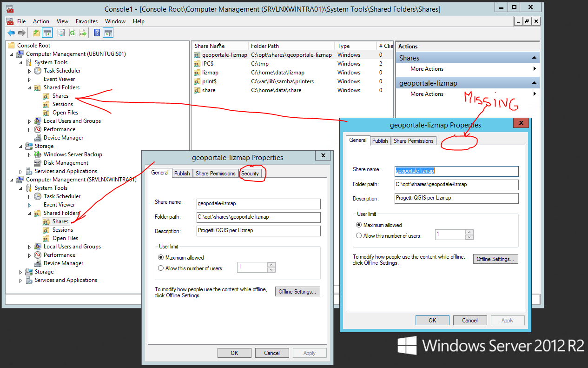Expand Event Viewer under UBUNTUGIS01
The height and width of the screenshot is (368, 588).
click(29, 79)
